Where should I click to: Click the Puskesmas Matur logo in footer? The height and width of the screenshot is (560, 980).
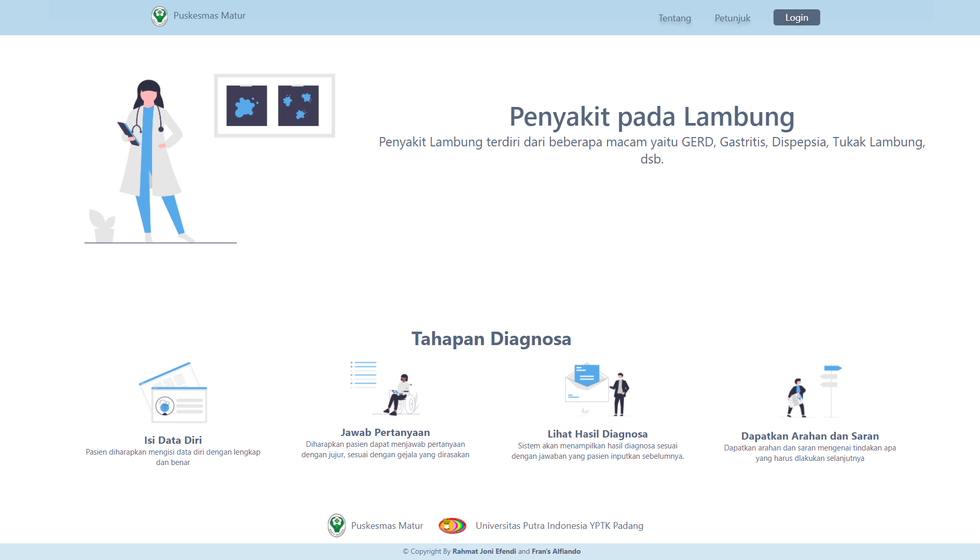tap(337, 526)
